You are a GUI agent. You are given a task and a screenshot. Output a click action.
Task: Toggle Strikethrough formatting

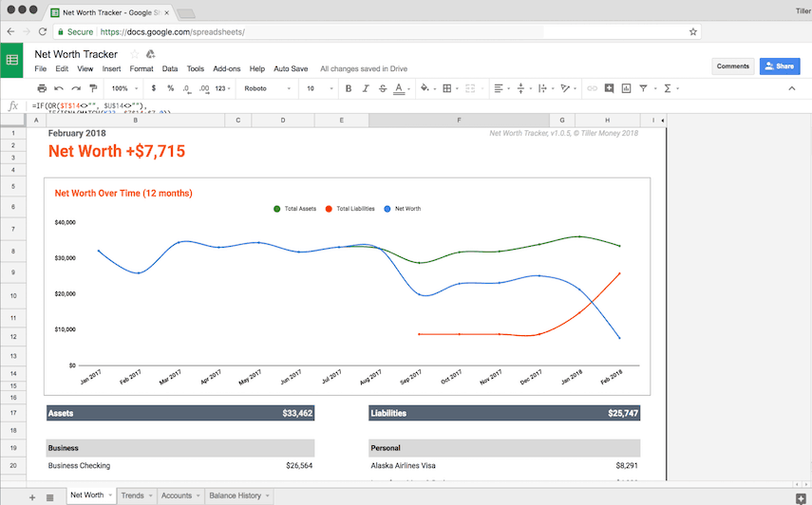(x=383, y=88)
